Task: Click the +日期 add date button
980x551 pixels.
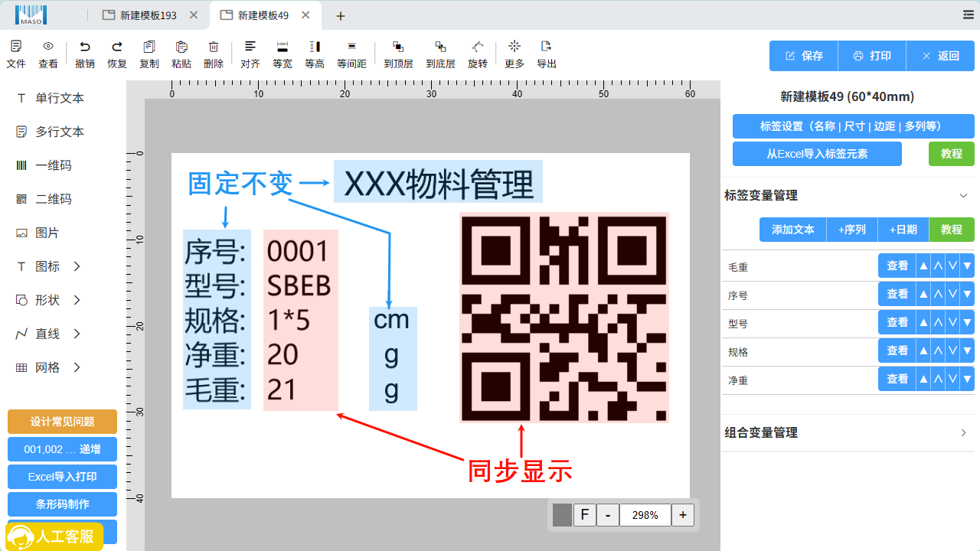Action: (903, 230)
